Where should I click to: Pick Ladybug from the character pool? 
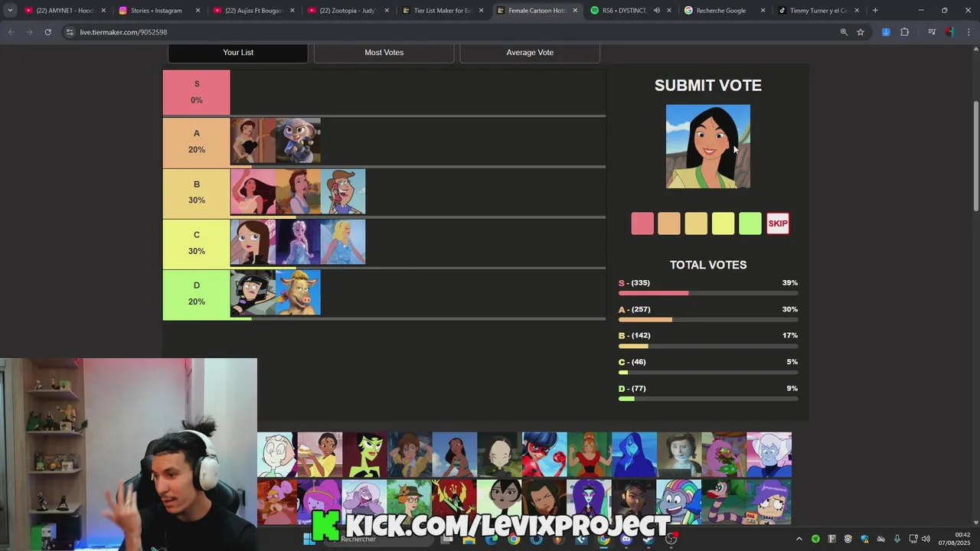[544, 455]
